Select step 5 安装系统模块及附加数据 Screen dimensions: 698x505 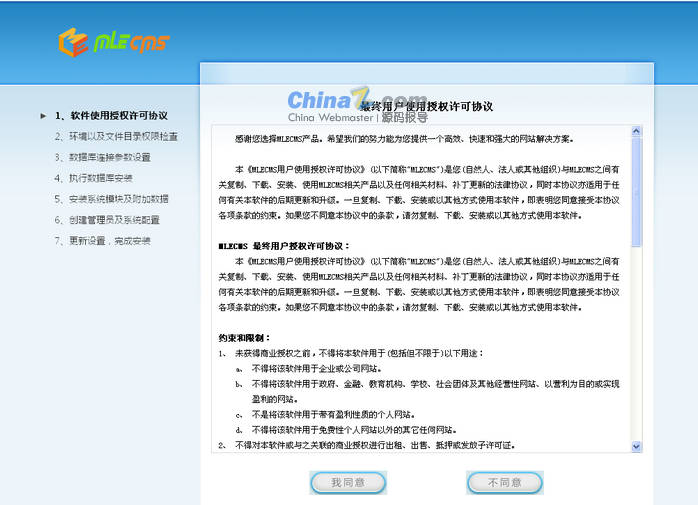[x=112, y=199]
